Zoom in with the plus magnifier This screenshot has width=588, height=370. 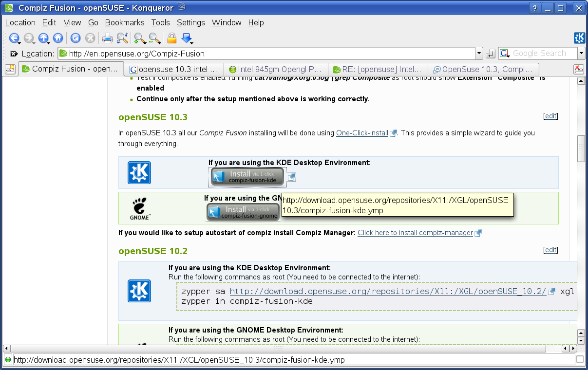(x=139, y=38)
